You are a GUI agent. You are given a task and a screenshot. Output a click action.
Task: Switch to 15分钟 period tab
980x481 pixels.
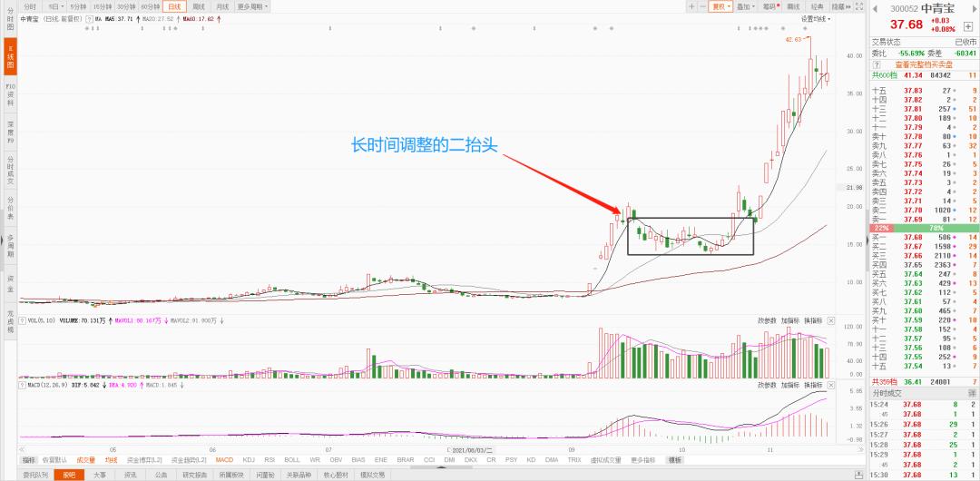(x=102, y=6)
